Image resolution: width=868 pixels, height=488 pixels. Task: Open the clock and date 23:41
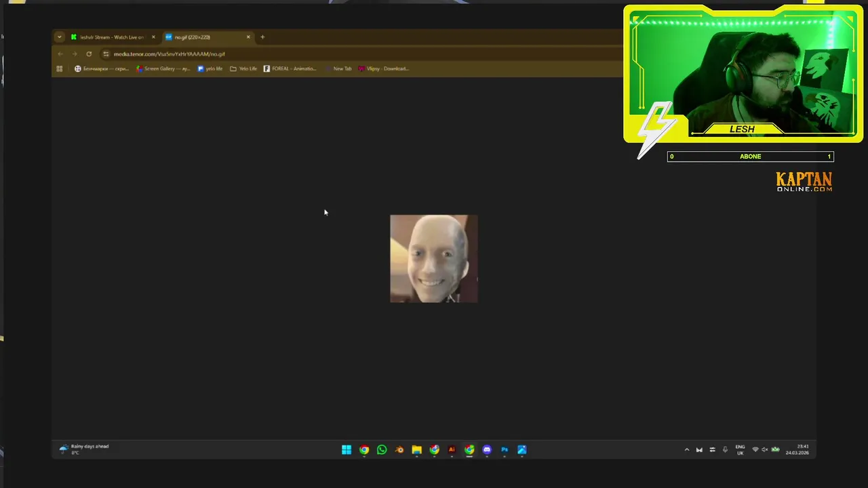[x=797, y=449]
